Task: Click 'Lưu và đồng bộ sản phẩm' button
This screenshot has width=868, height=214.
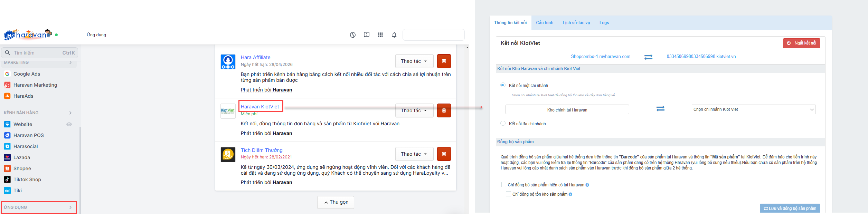Action: tap(790, 208)
